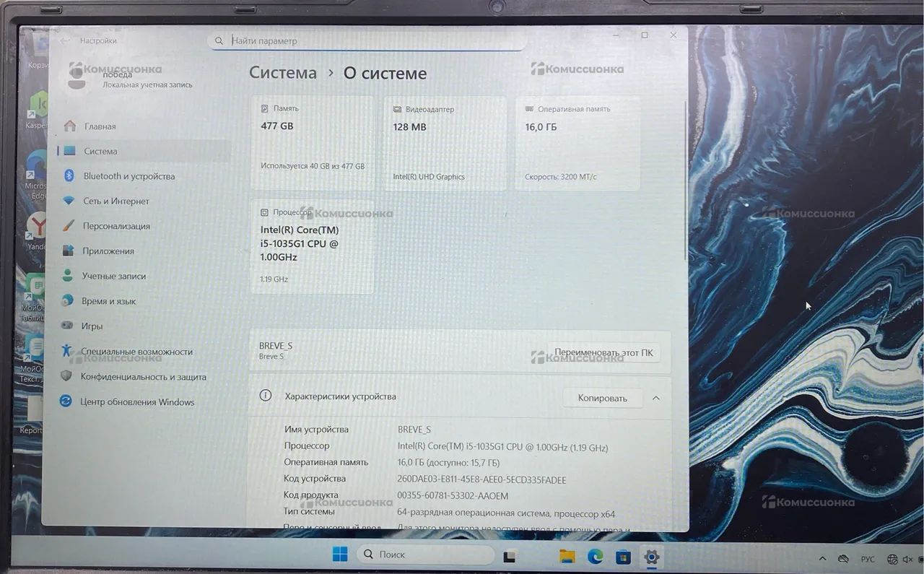Select Время и язык in sidebar
Image resolution: width=924 pixels, height=574 pixels.
click(x=108, y=301)
